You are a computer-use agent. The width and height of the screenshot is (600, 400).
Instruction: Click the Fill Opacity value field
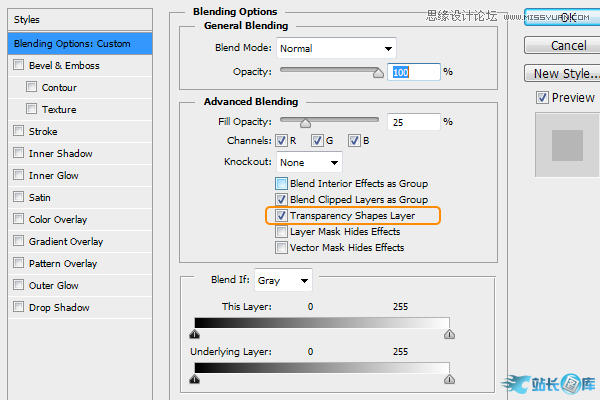coord(414,122)
